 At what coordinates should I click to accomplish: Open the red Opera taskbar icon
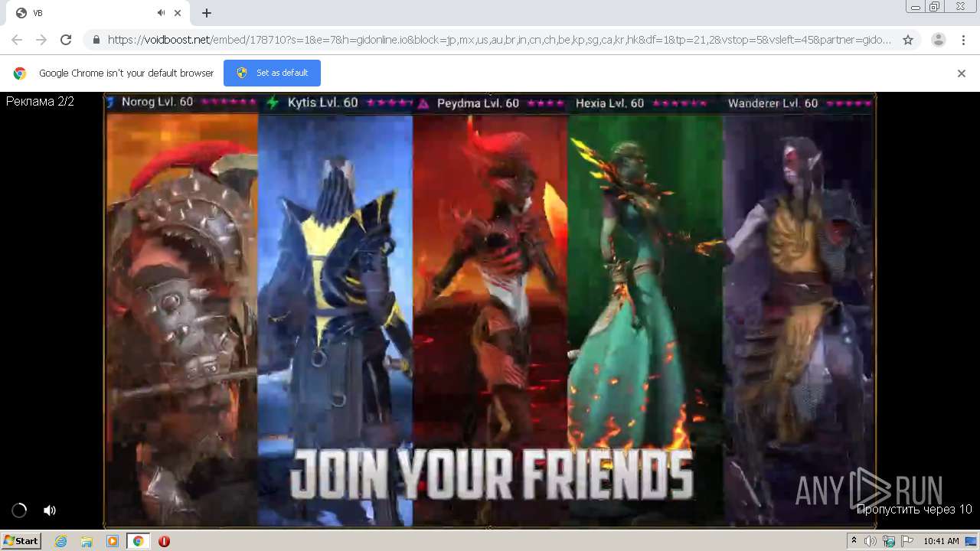164,541
